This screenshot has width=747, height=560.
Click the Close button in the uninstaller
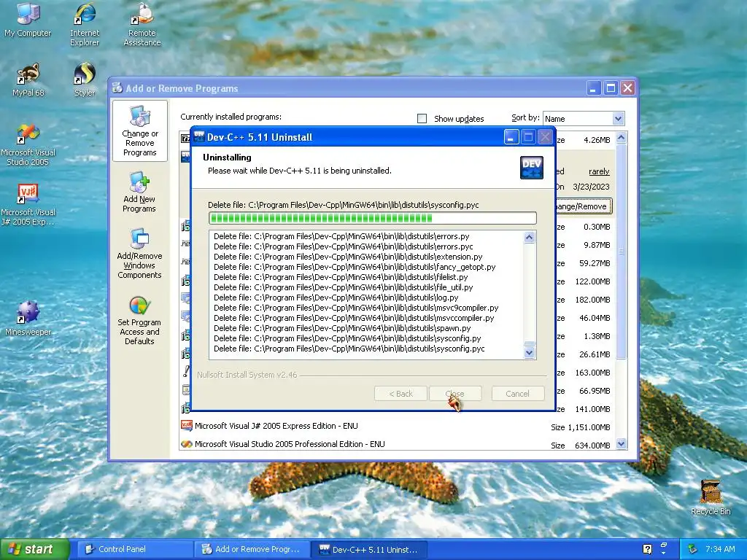455,393
